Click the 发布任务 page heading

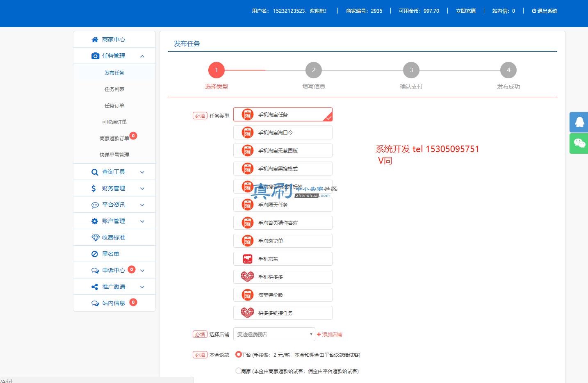187,43
